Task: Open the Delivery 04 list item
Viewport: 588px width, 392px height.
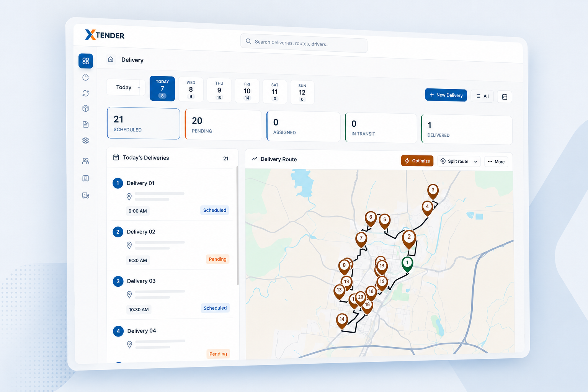Action: click(173, 341)
